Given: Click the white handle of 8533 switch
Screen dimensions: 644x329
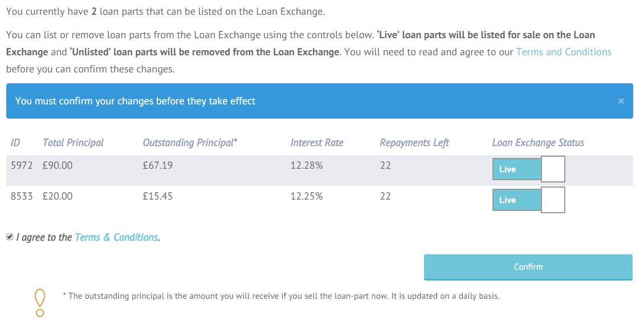Looking at the screenshot, I should [553, 200].
